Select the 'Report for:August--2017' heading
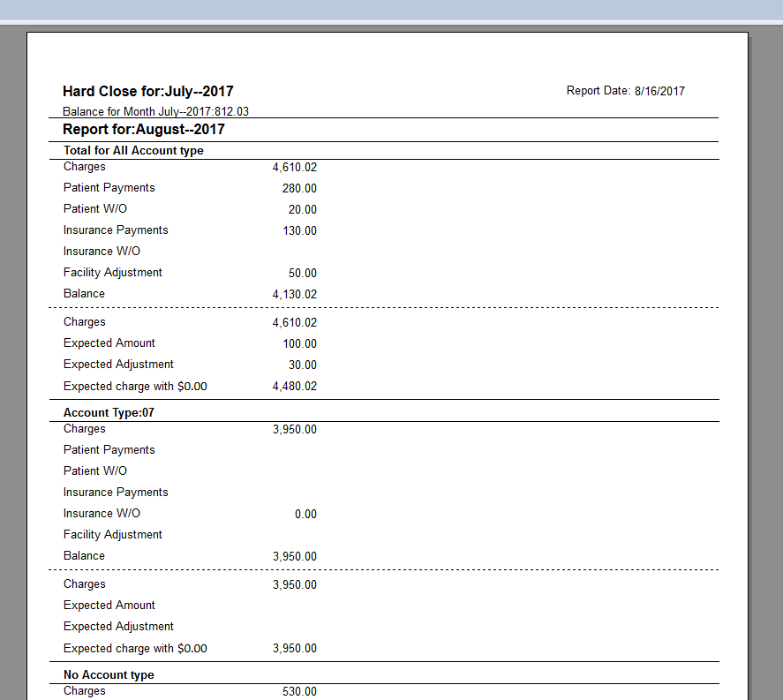Image resolution: width=783 pixels, height=700 pixels. click(x=143, y=130)
